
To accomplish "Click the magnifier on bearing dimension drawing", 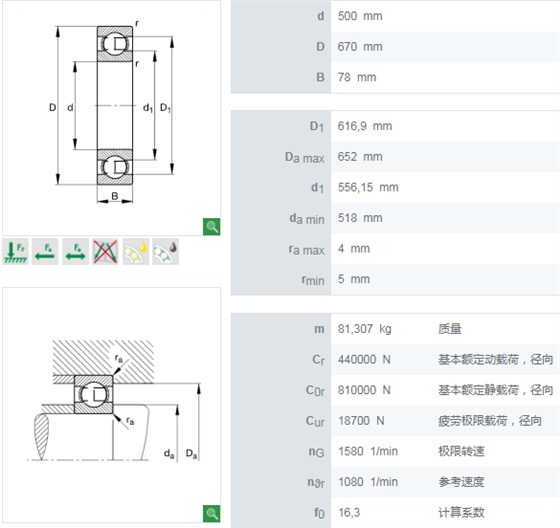I will tap(211, 226).
